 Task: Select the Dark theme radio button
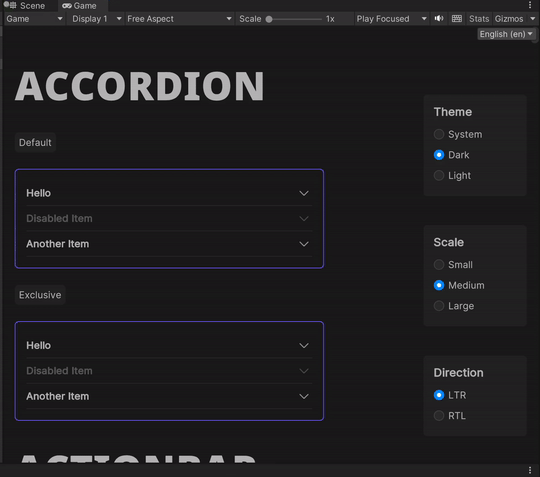coord(439,155)
